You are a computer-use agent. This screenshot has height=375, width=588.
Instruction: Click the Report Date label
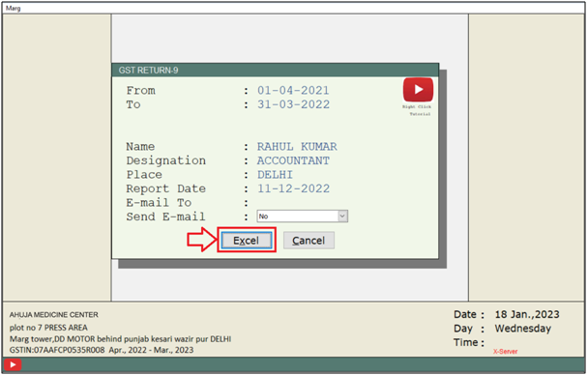pyautogui.click(x=165, y=188)
